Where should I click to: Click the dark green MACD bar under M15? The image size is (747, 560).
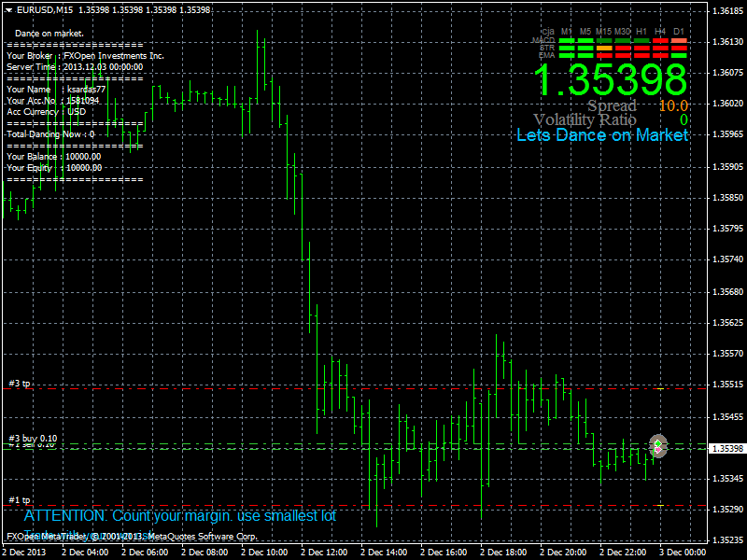[604, 40]
